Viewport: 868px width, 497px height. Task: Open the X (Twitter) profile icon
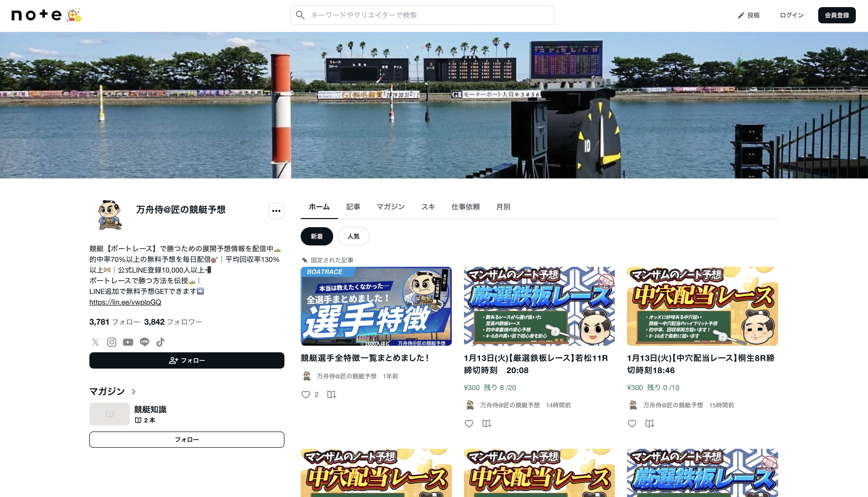coord(95,342)
